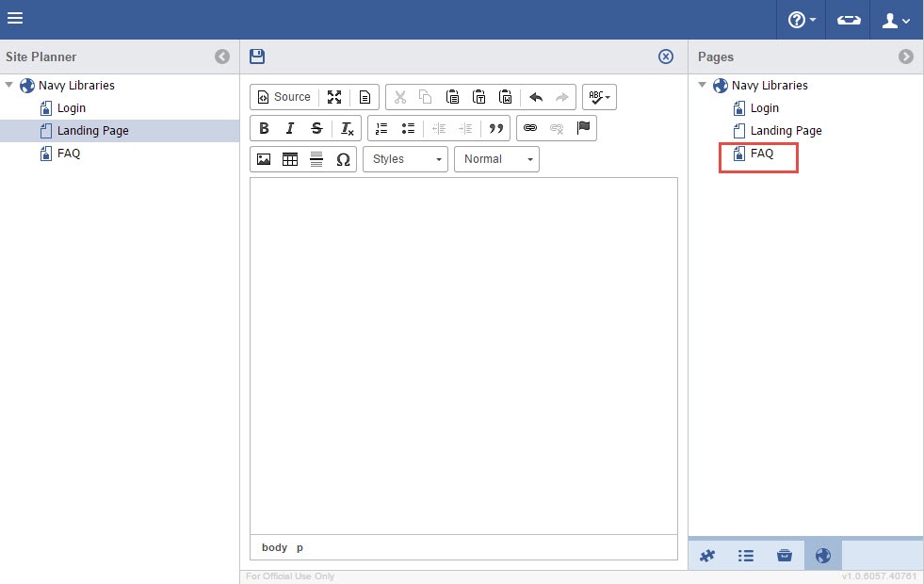Open the archive box tab

click(784, 556)
